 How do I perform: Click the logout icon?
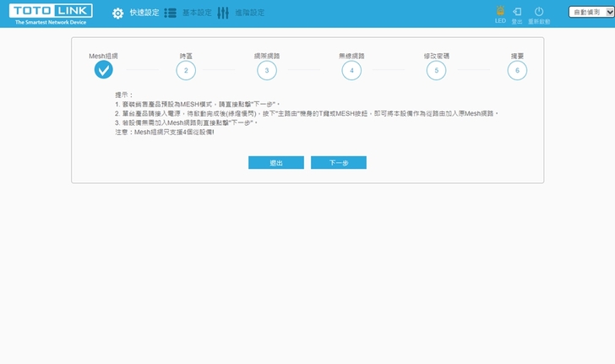(518, 12)
